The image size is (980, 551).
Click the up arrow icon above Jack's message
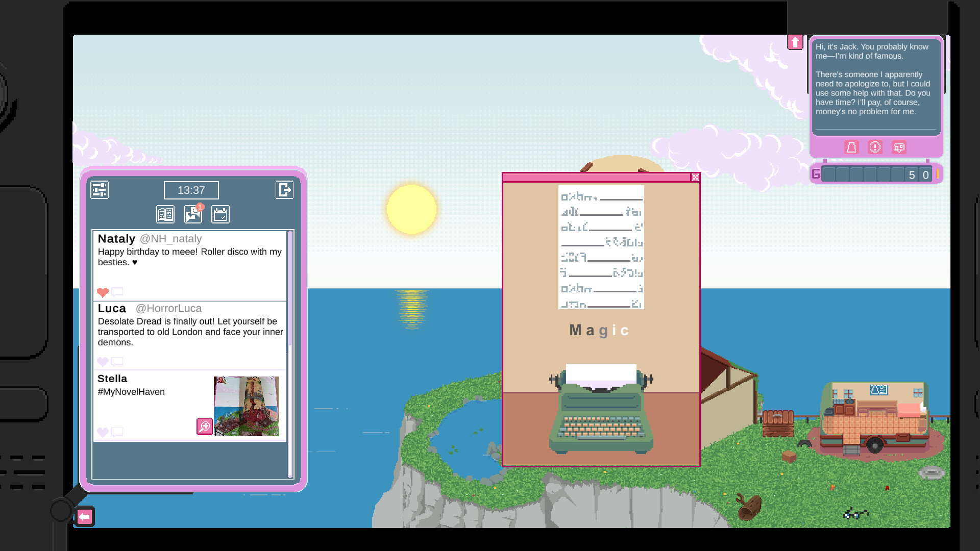(x=795, y=42)
